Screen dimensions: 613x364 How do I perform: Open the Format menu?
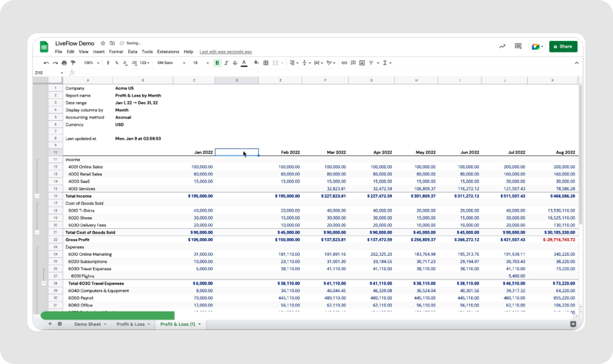[116, 51]
